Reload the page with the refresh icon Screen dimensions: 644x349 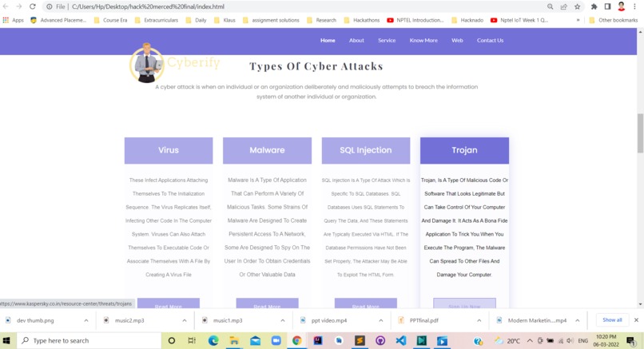click(x=33, y=6)
